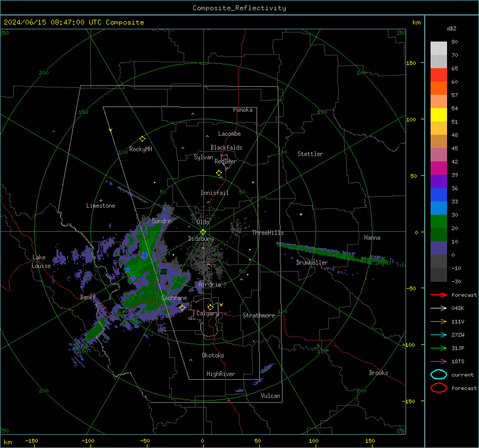Click the Drumheller label
The width and height of the screenshot is (479, 448).
[x=312, y=263]
